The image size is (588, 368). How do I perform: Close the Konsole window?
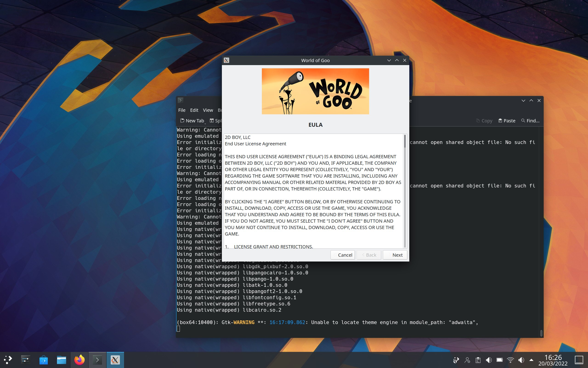tap(539, 101)
